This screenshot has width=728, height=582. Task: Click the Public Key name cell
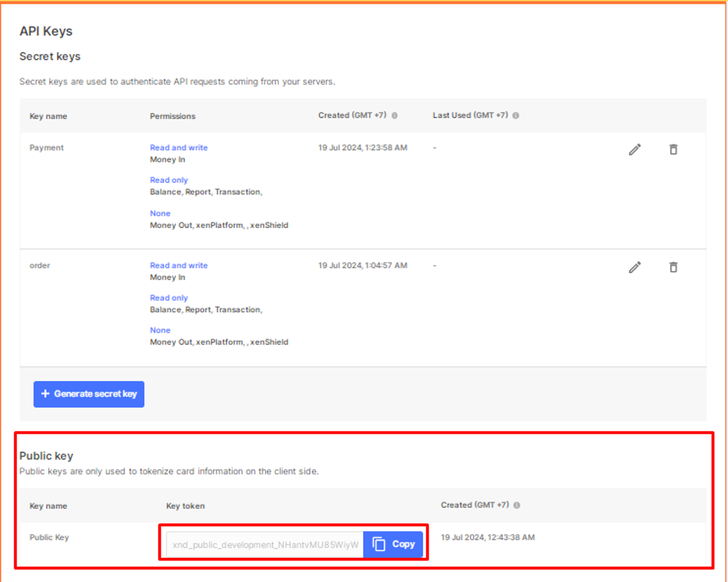point(49,537)
